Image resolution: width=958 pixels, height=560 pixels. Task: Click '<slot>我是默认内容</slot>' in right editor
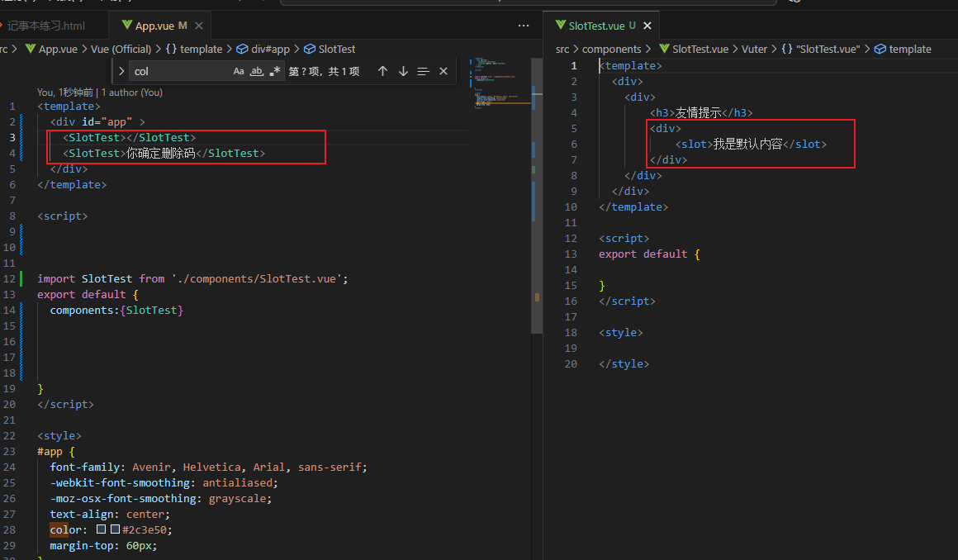(x=751, y=145)
